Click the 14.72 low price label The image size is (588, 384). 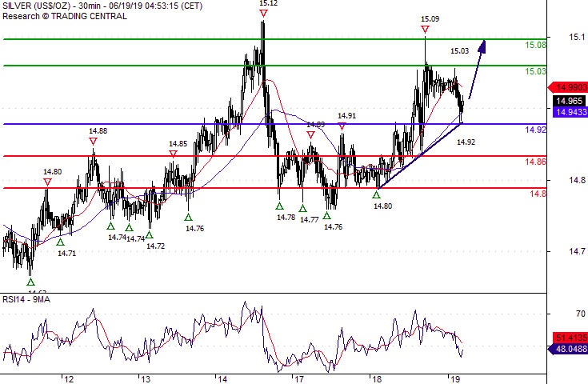point(156,246)
